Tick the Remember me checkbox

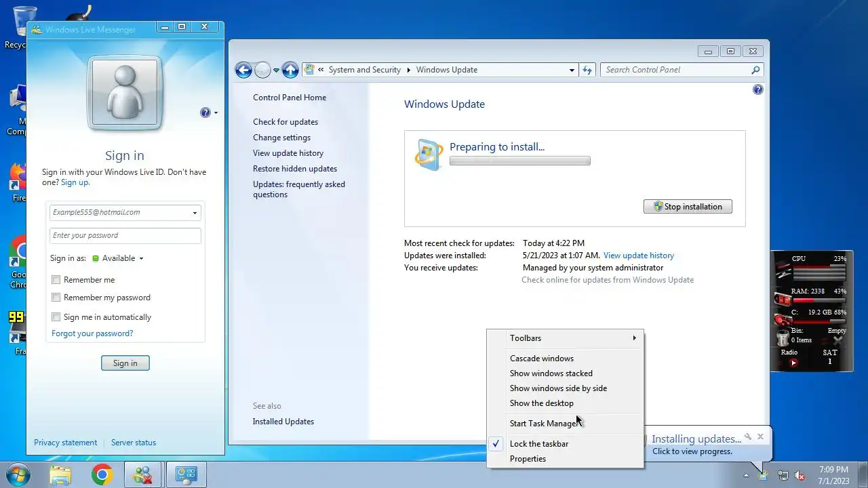pos(56,280)
